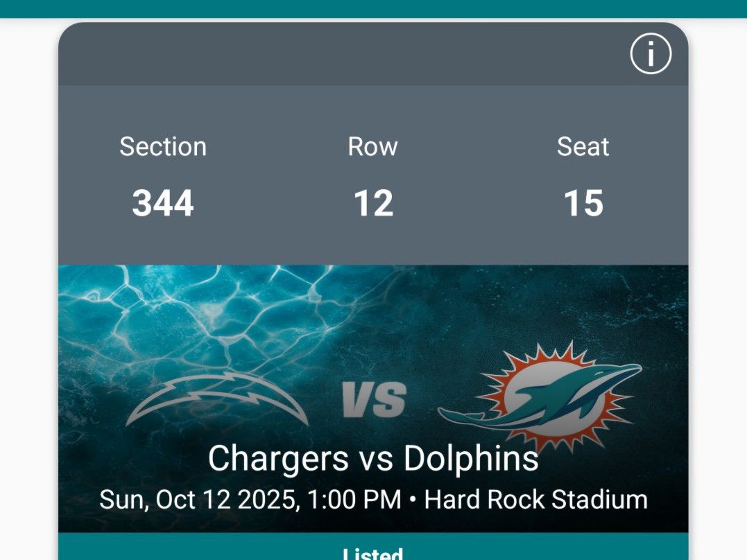
Task: Tap the Listed status bar
Action: pos(373,552)
